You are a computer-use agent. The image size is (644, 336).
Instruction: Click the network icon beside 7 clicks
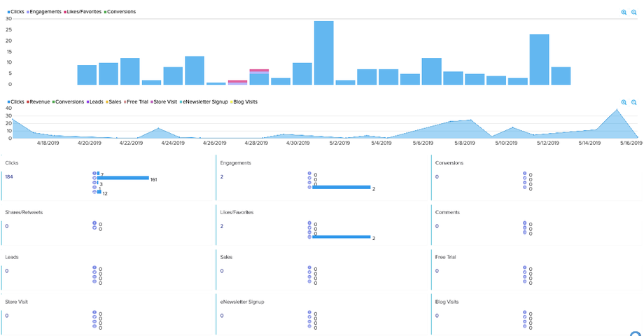[x=94, y=174]
